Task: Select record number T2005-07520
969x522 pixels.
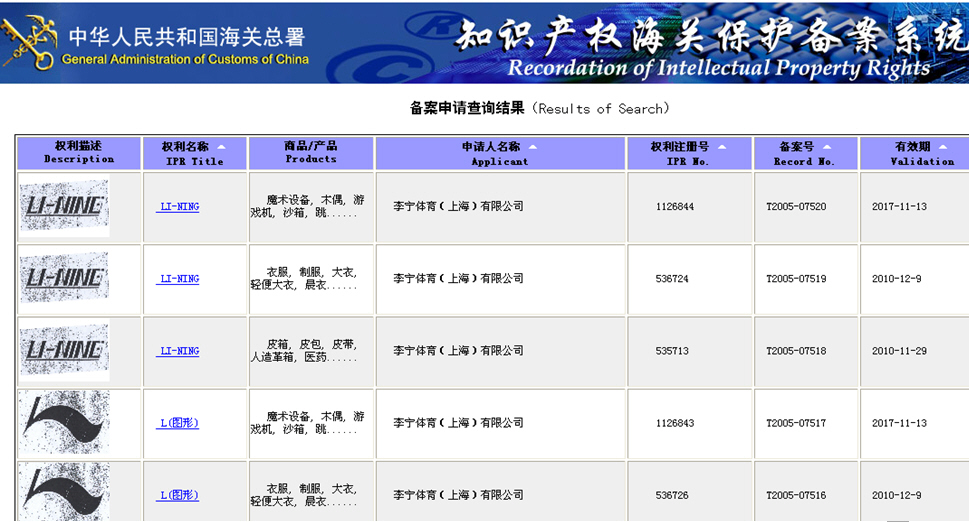Action: point(796,206)
